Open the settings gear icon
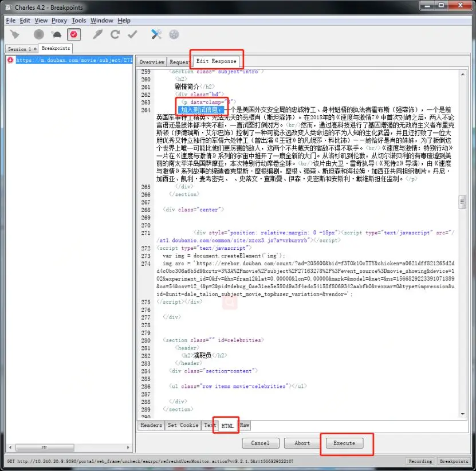Viewport: 476px width, 471px height. tap(174, 34)
